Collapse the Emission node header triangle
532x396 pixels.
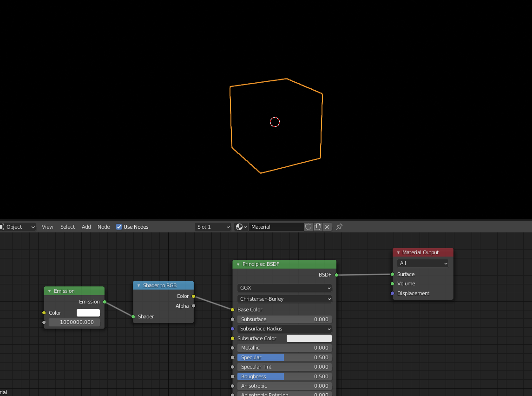[x=49, y=290]
